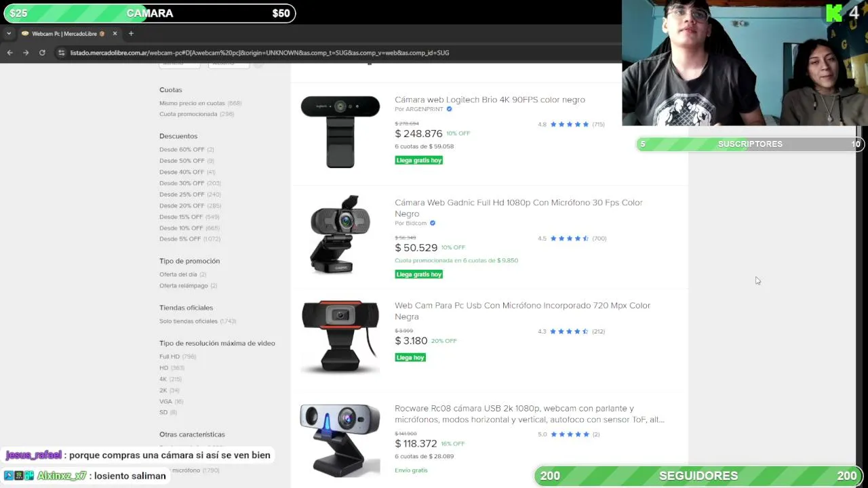Filter resolution by VGA
The image size is (868, 488).
point(171,401)
